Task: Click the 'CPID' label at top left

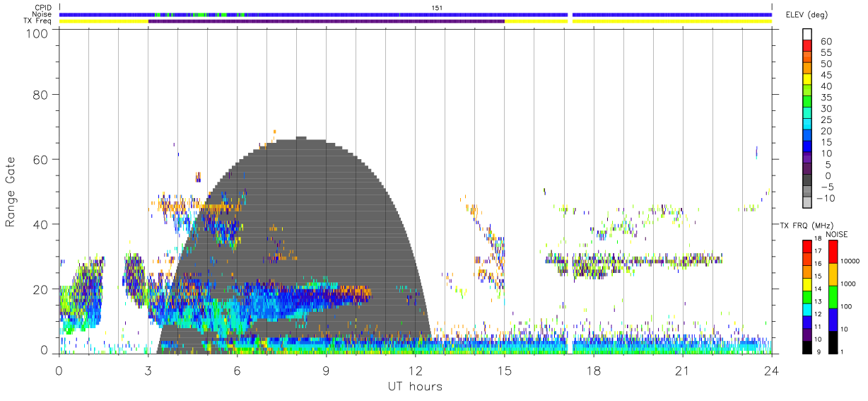Action: tap(45, 7)
